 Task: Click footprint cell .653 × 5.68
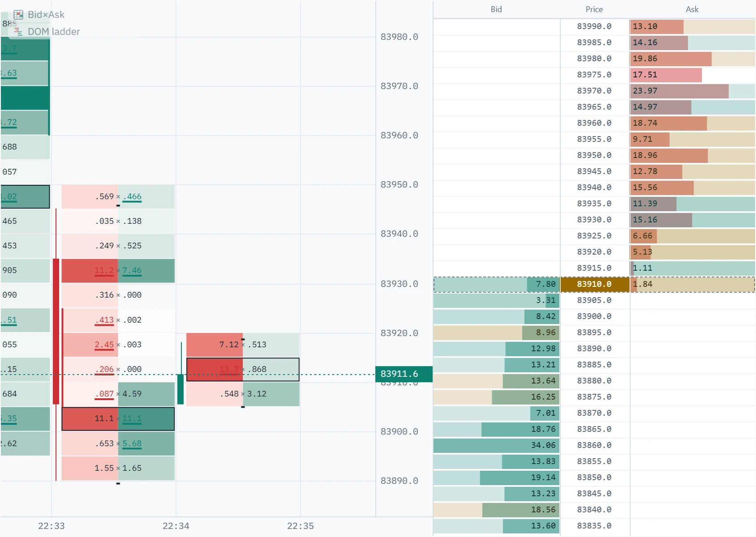[118, 443]
